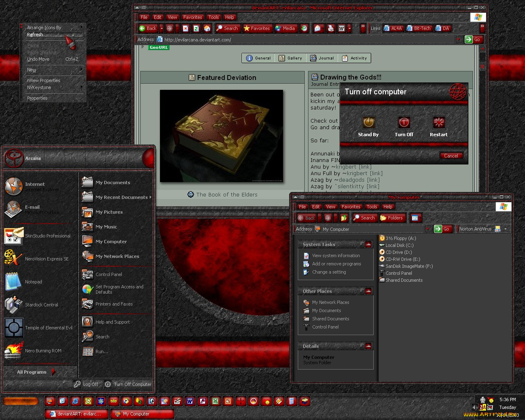Screen dimensions: 525x420
Task: Click the Home icon in Internet Explorer
Action: (x=207, y=28)
